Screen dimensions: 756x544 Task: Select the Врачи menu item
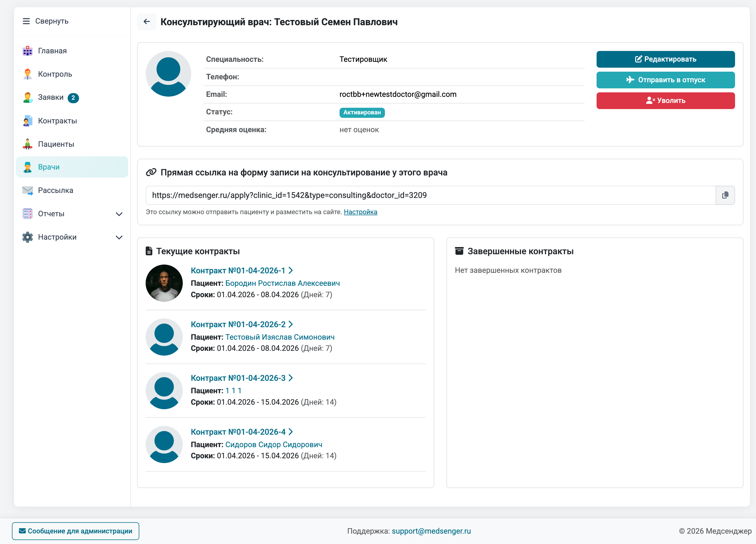[x=72, y=167]
